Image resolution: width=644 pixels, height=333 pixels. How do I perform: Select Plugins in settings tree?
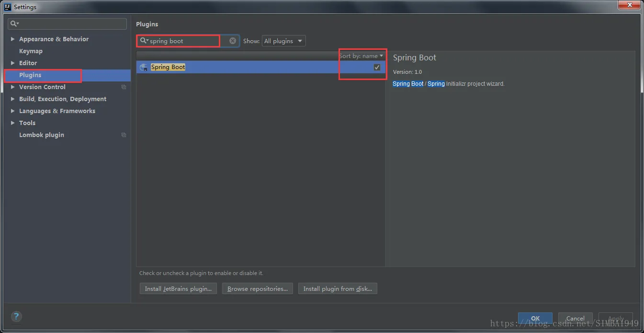(30, 75)
